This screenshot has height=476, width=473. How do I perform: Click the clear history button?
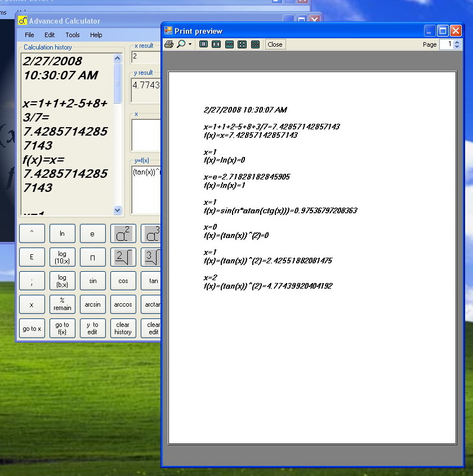[x=123, y=328]
